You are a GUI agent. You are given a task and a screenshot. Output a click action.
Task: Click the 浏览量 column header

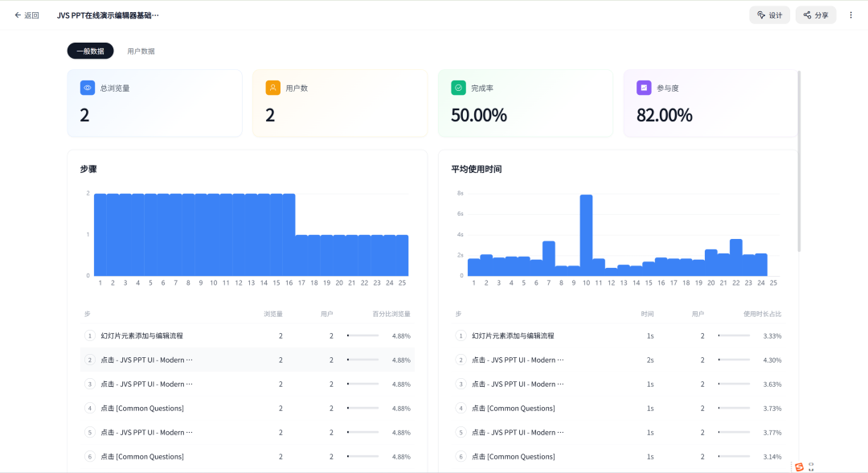[273, 314]
